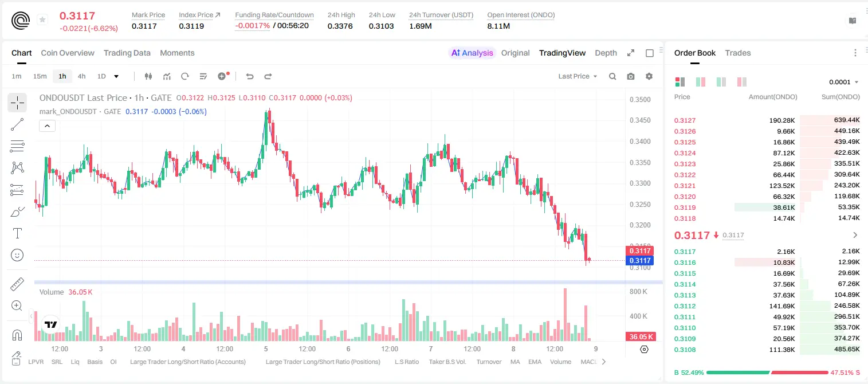This screenshot has width=868, height=384.
Task: Toggle the chart layout square icon
Action: click(x=650, y=53)
